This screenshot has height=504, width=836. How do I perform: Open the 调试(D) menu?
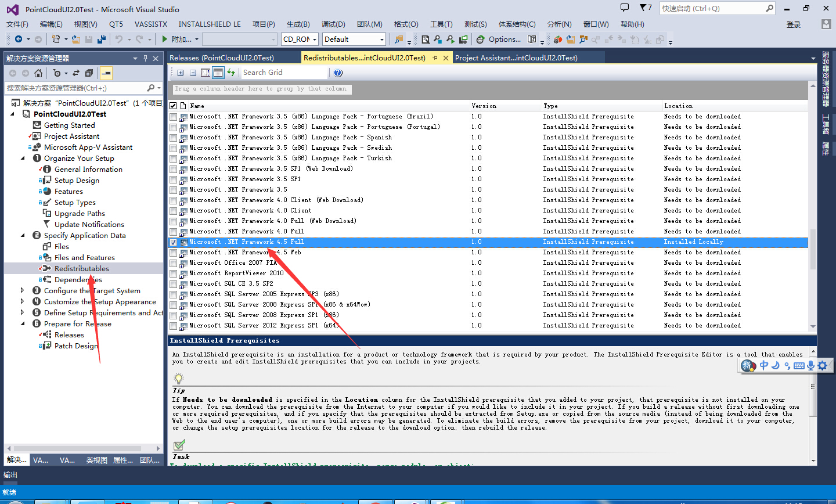[x=333, y=24]
